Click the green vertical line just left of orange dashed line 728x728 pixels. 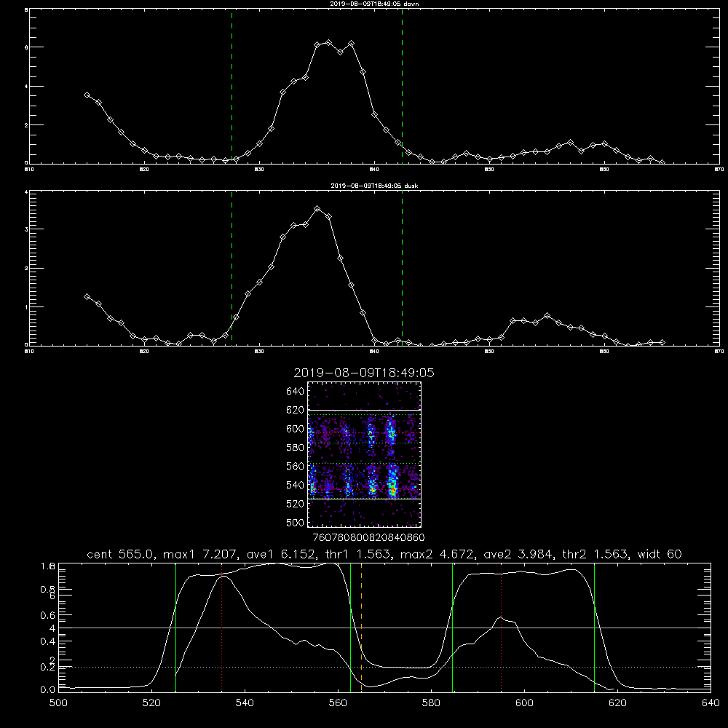coord(350,627)
